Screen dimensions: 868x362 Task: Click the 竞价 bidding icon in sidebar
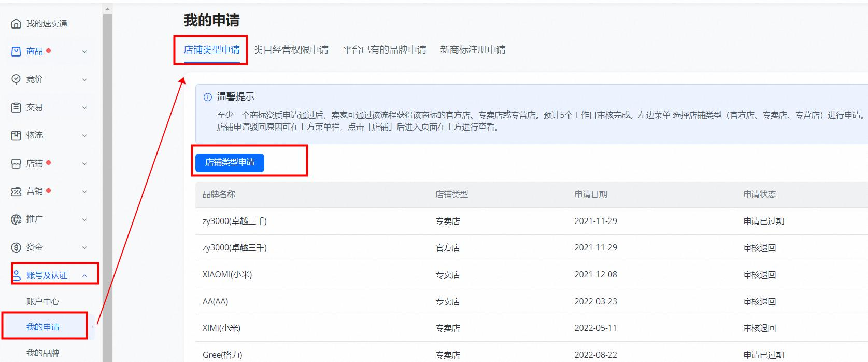click(x=16, y=79)
